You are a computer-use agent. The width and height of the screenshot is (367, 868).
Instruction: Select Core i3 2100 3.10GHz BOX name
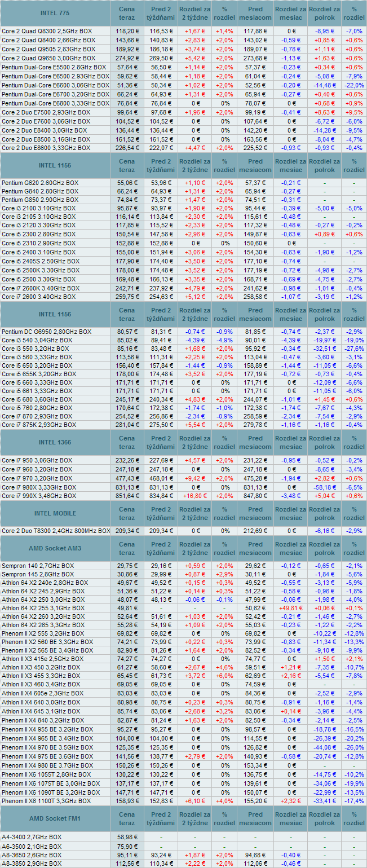(x=38, y=208)
